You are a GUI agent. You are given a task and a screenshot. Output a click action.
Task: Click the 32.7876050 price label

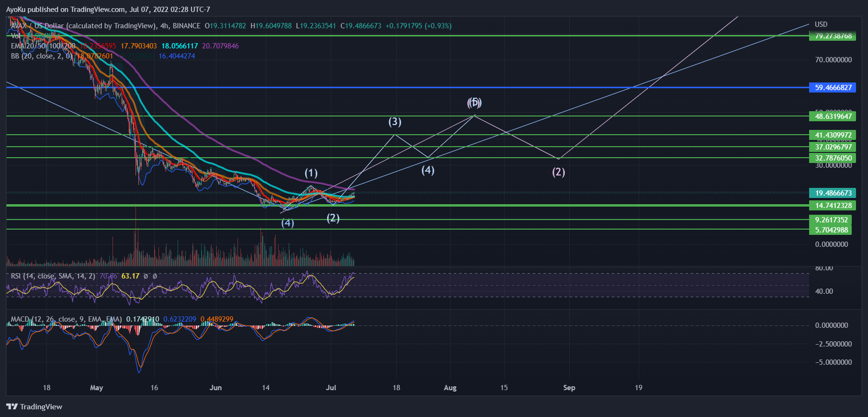[x=833, y=158]
